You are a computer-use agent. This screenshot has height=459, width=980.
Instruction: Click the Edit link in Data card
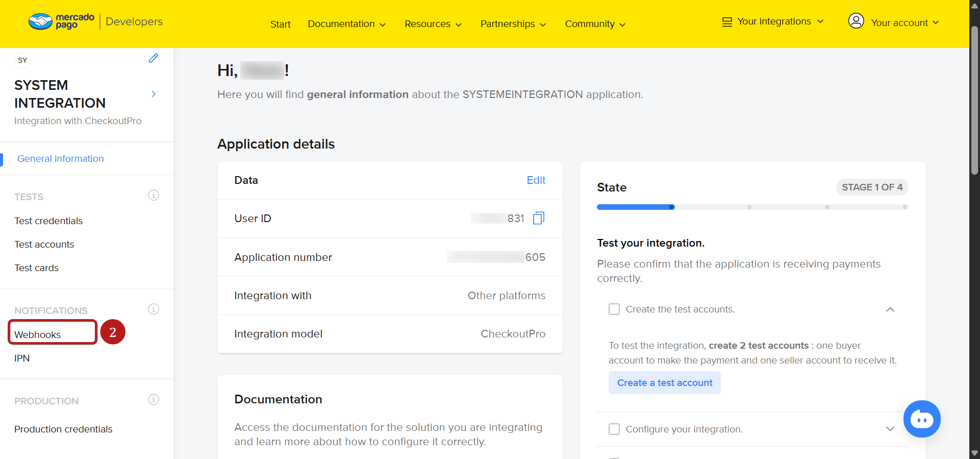click(x=536, y=180)
